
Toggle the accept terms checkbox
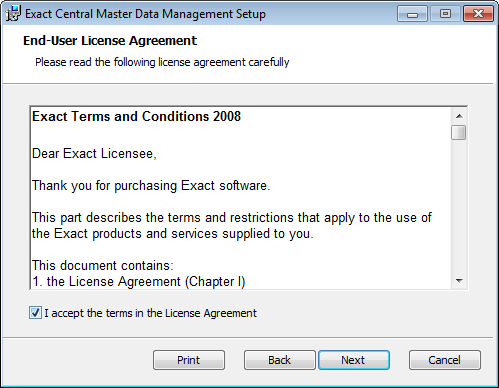[35, 313]
